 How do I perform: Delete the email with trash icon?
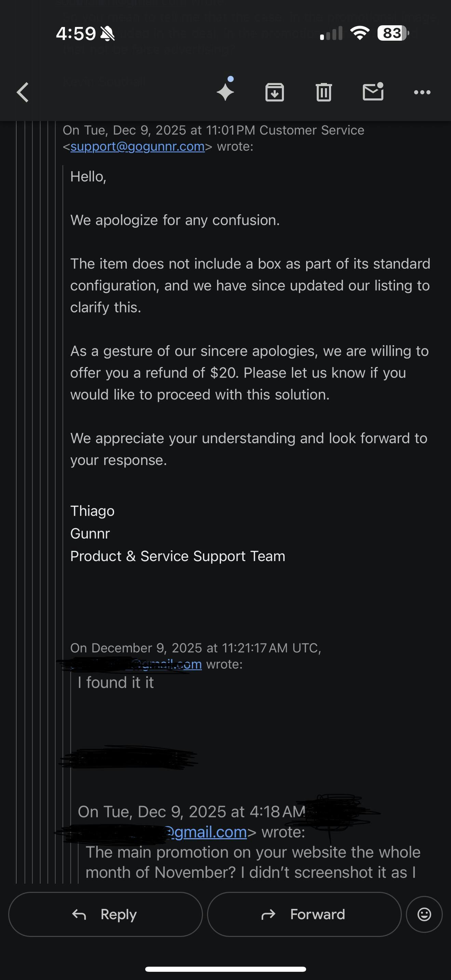click(324, 92)
